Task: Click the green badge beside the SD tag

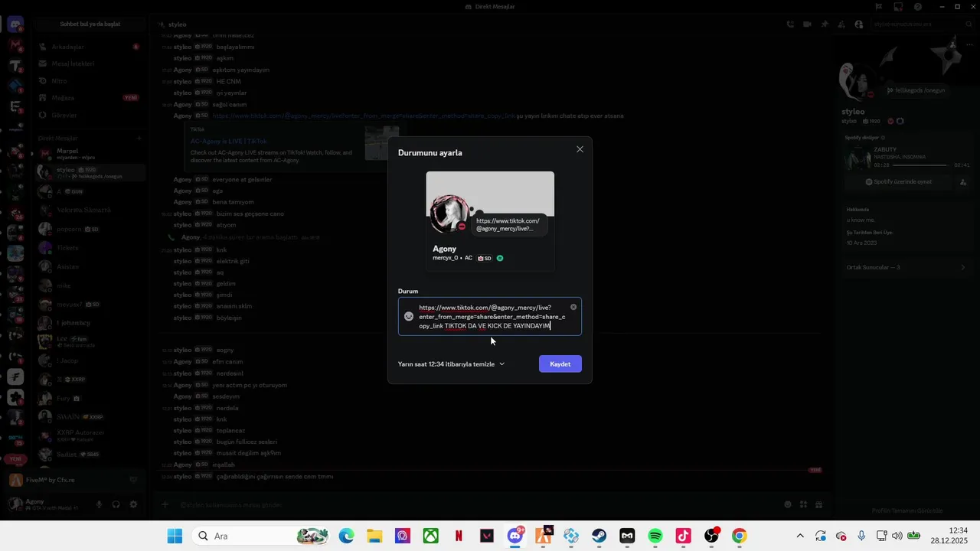Action: coord(500,259)
